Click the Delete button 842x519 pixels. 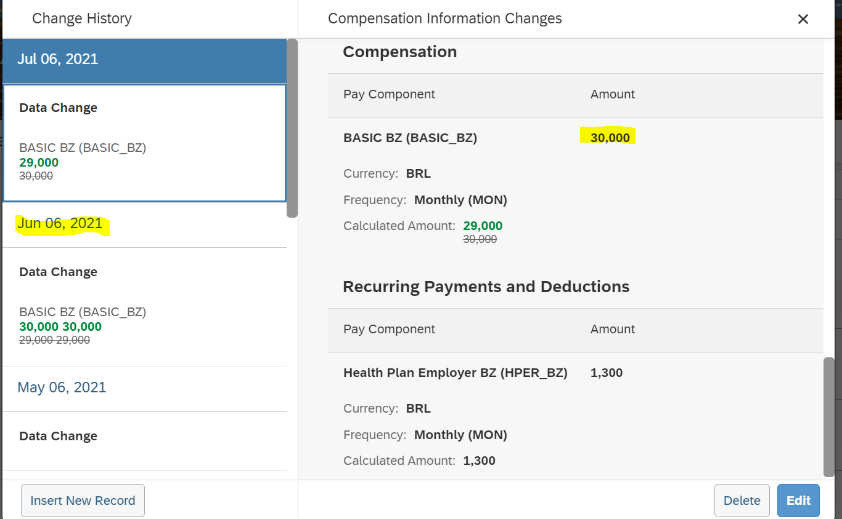click(742, 500)
